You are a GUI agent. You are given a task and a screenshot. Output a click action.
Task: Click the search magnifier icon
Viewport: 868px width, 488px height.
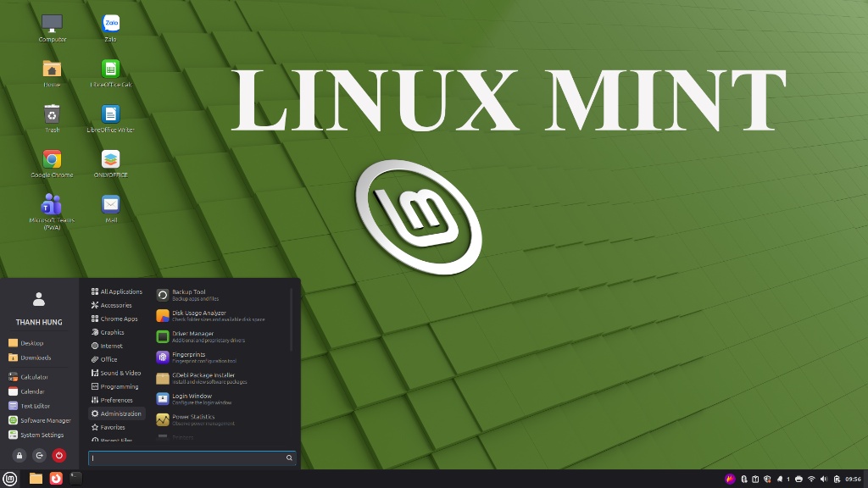(289, 457)
